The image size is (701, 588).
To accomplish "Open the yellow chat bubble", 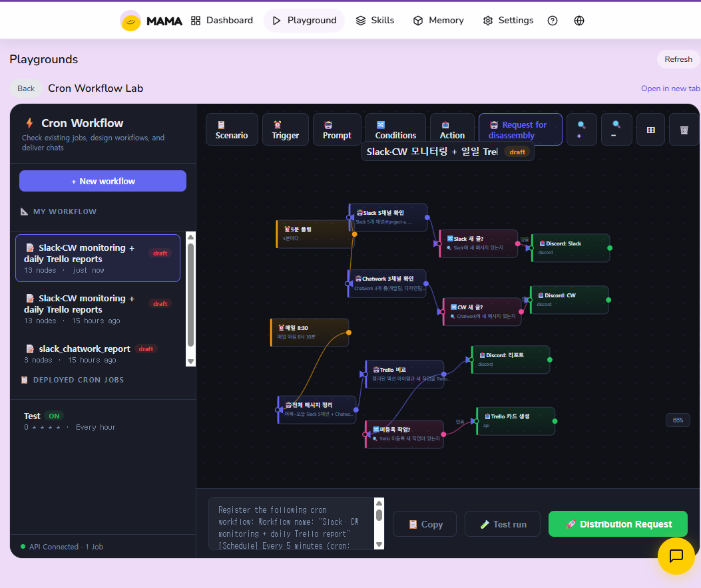I will 676,557.
